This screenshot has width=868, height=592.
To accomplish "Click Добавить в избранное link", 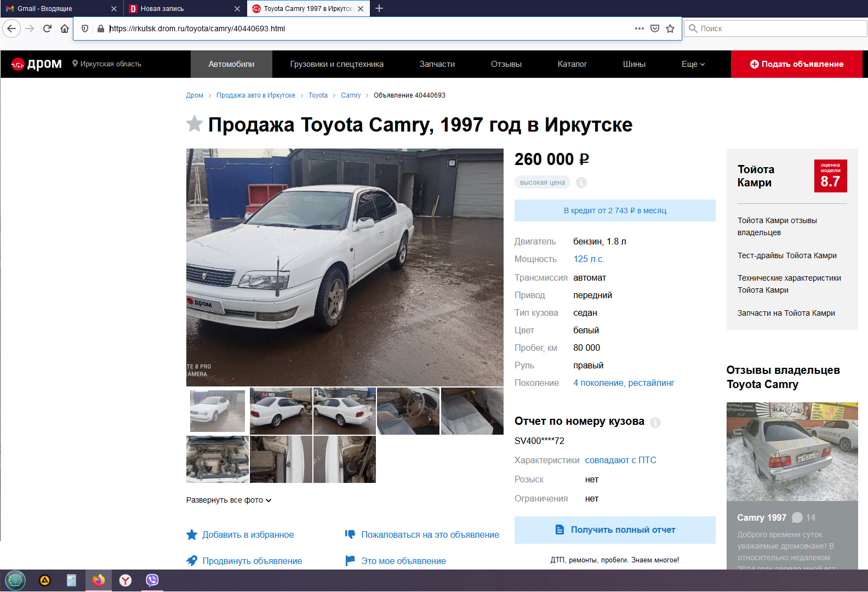I will click(x=240, y=534).
